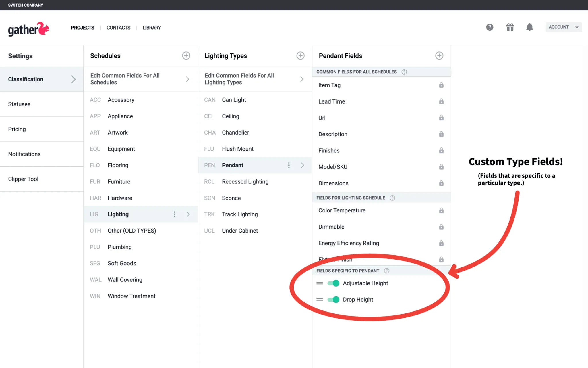The height and width of the screenshot is (368, 588).
Task: Open the help question mark icon in header
Action: pyautogui.click(x=490, y=27)
